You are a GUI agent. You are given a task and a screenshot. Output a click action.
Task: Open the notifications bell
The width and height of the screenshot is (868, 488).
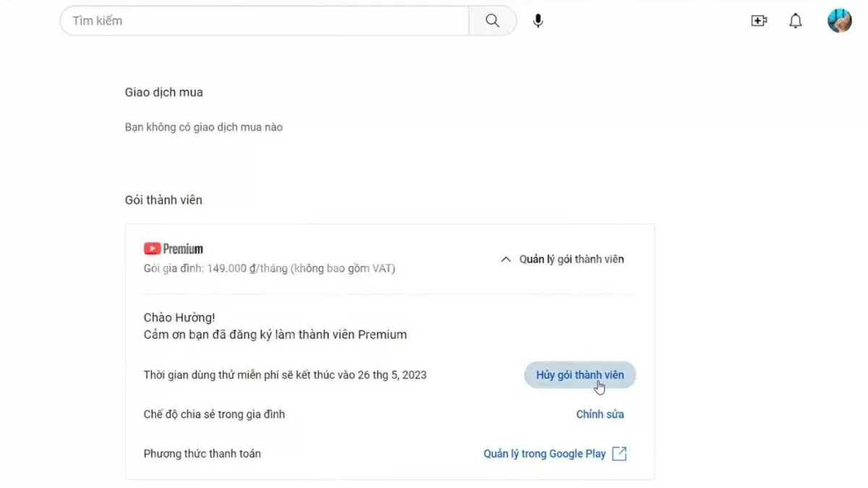coord(796,21)
